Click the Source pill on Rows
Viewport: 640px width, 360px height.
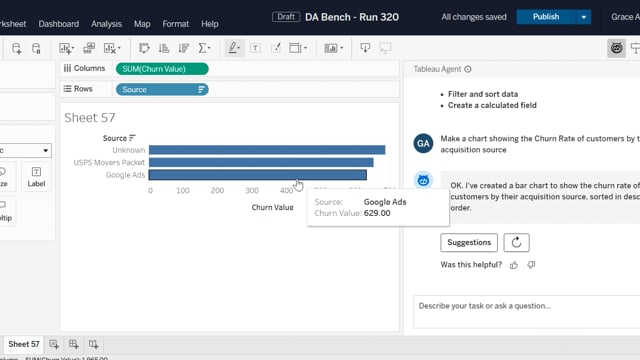coord(162,89)
